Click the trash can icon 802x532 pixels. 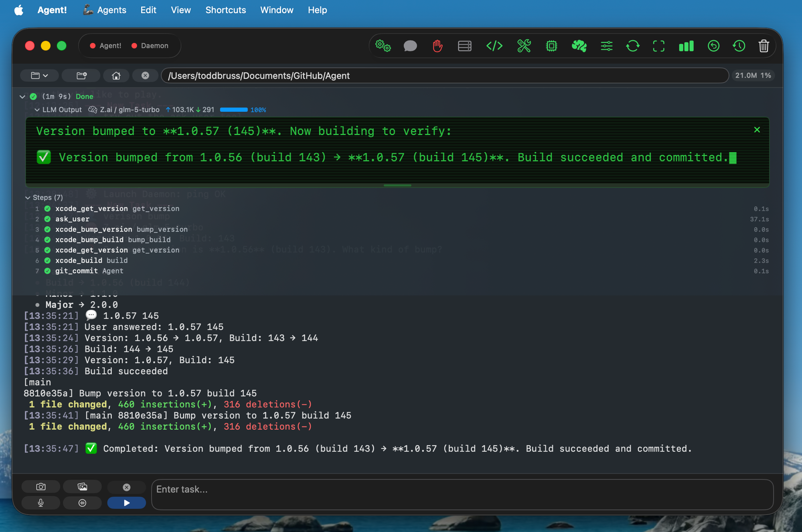pos(764,46)
